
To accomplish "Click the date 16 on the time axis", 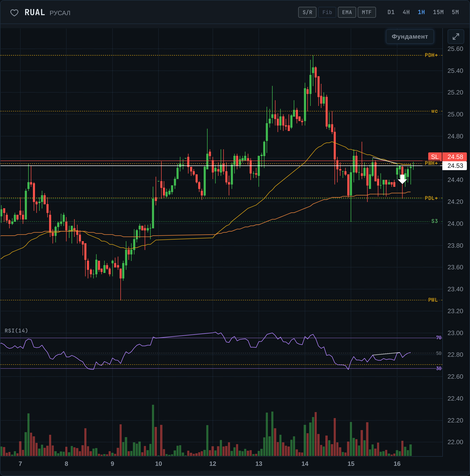I will coord(397,464).
